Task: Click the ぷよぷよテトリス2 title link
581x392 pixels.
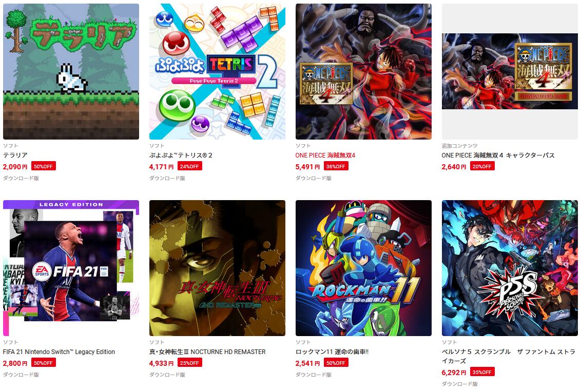Action: (x=181, y=155)
